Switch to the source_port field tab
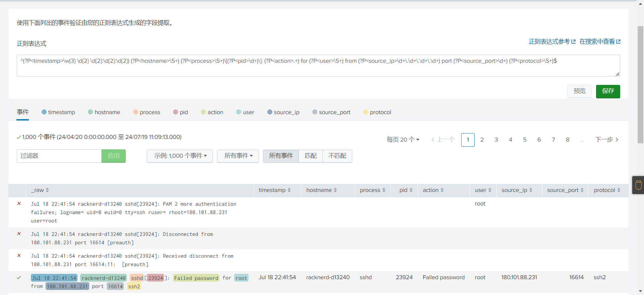This screenshot has height=295, width=644. [x=334, y=112]
